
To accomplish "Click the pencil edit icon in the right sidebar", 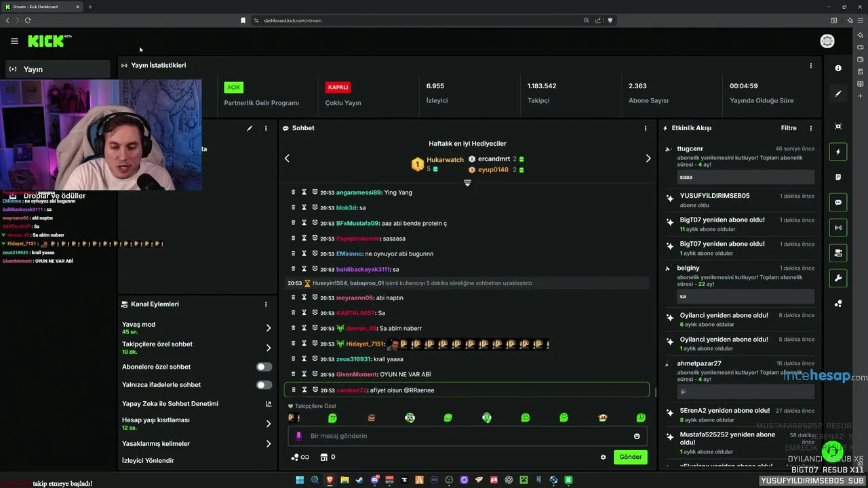I will (x=838, y=94).
